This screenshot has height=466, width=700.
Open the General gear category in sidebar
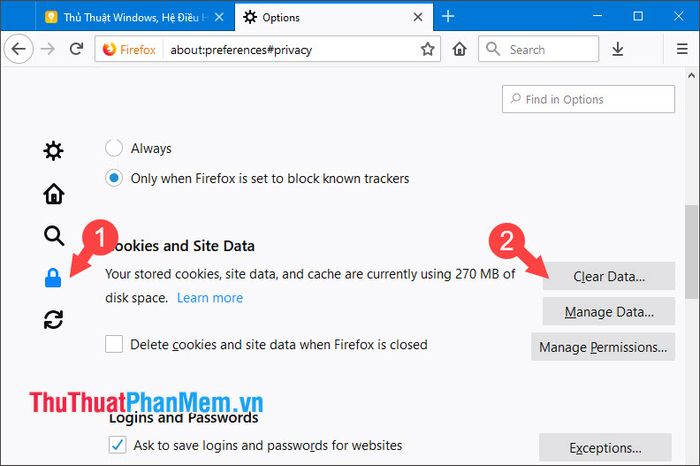(x=54, y=151)
